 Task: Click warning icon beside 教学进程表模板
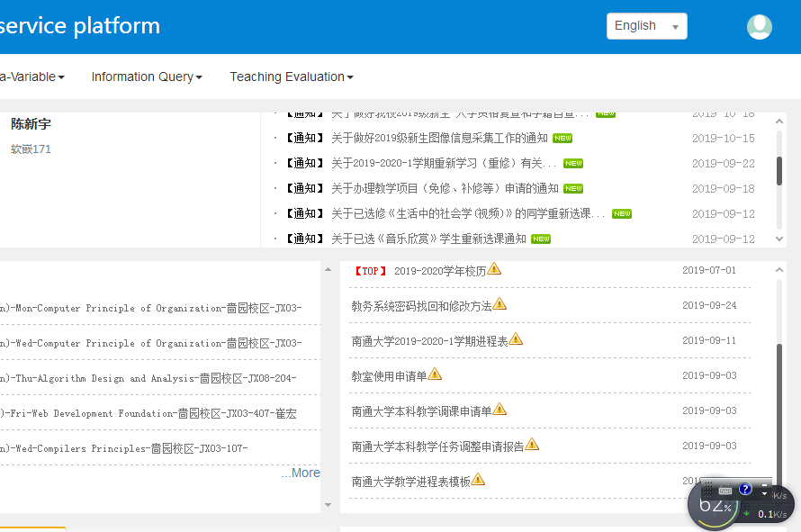tap(478, 479)
